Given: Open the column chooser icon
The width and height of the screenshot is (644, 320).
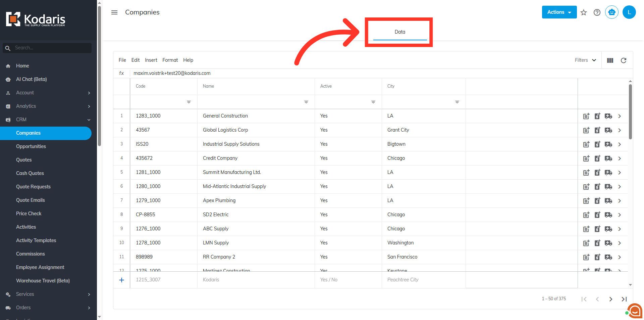Looking at the screenshot, I should [x=610, y=60].
